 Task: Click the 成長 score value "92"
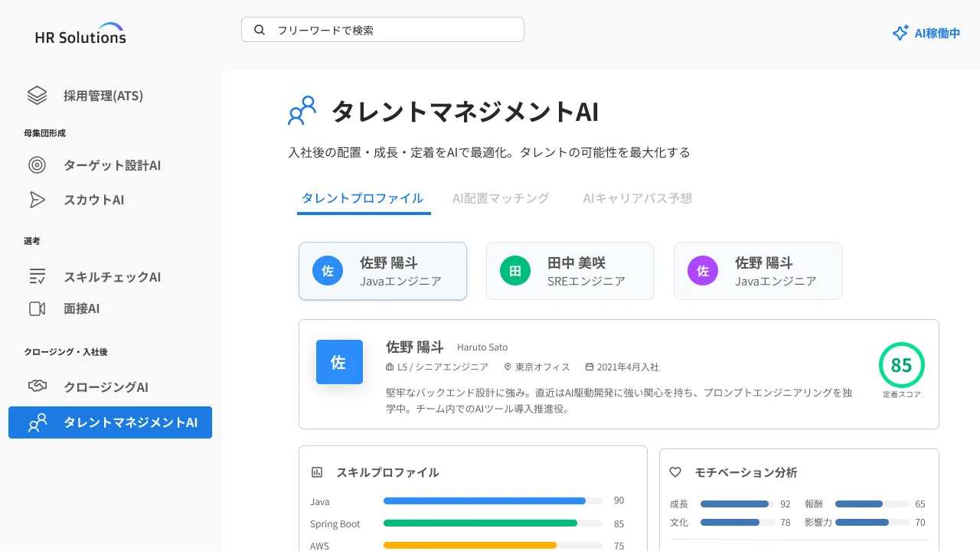tap(786, 504)
